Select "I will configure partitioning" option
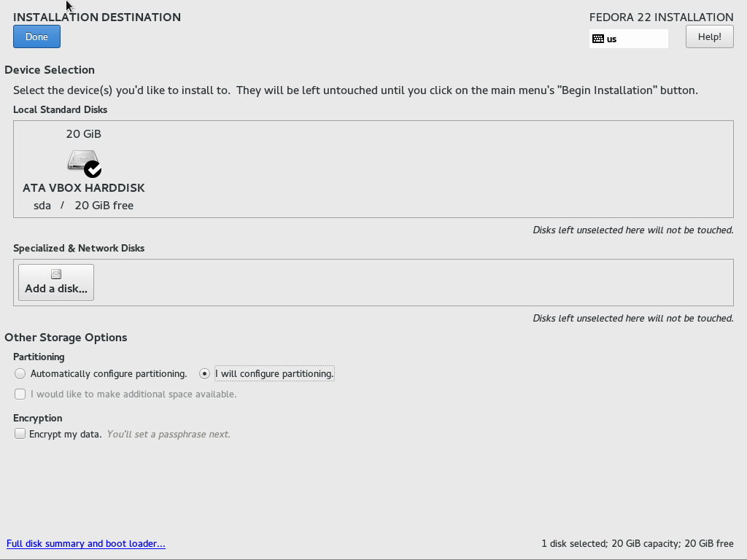747x560 pixels. (x=205, y=373)
